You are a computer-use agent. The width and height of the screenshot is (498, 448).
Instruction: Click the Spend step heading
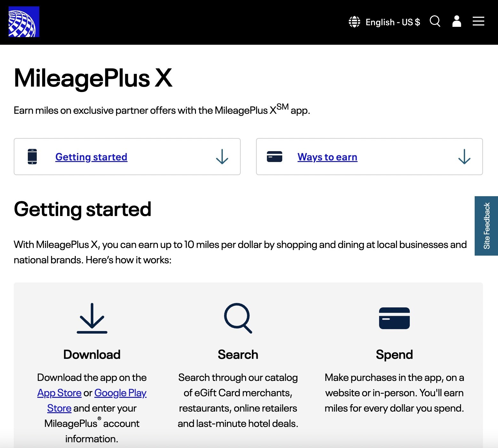394,355
